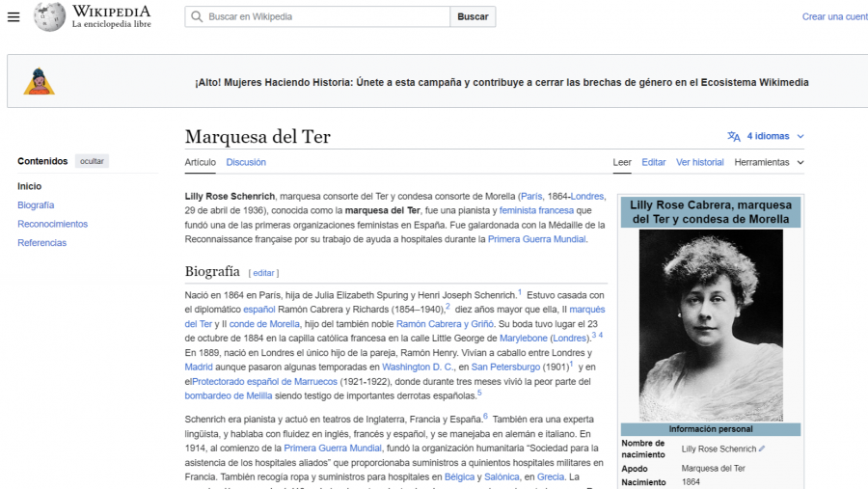Go to Biografía in the contents sidebar
Screen dimensions: 868x489
click(36, 204)
